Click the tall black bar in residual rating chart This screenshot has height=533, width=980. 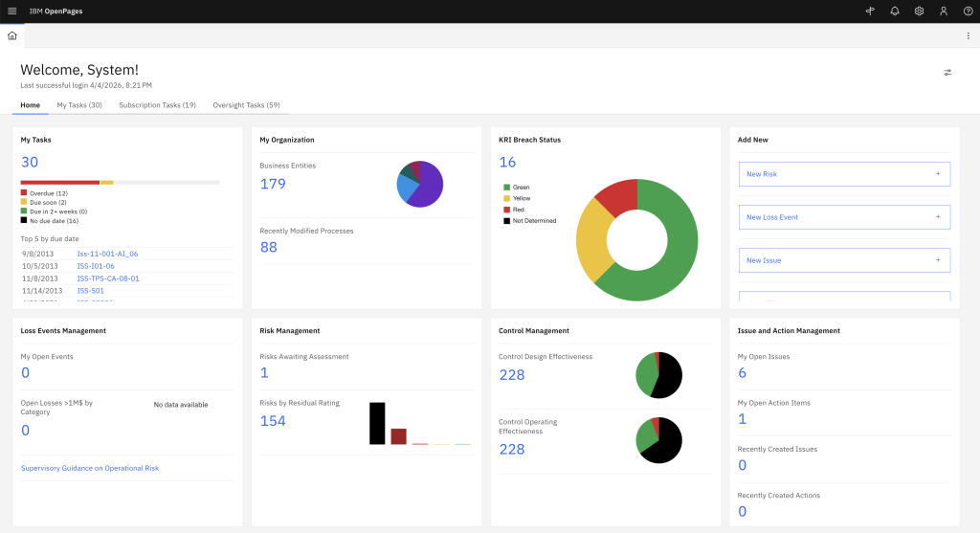377,424
